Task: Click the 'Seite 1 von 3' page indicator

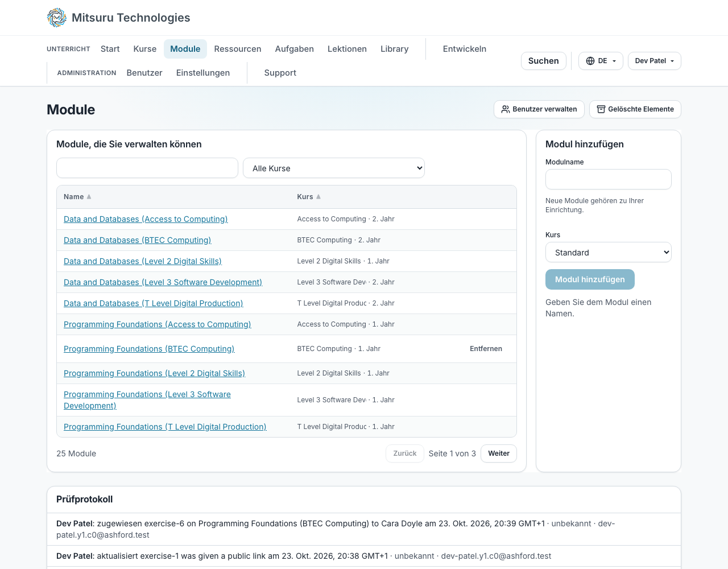Action: pyautogui.click(x=452, y=453)
